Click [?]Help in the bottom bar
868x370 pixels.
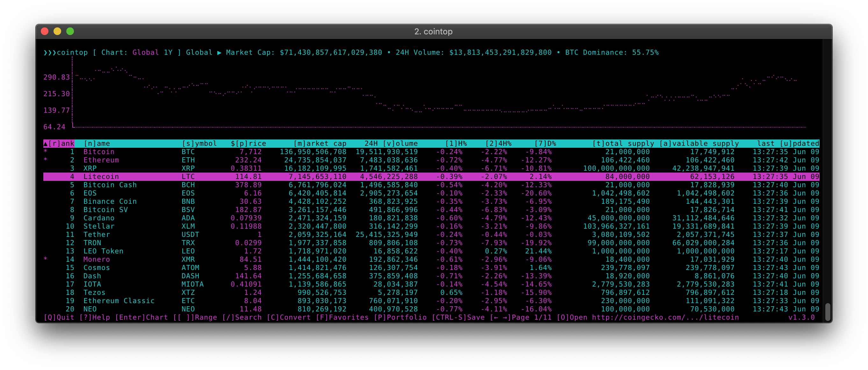click(94, 317)
